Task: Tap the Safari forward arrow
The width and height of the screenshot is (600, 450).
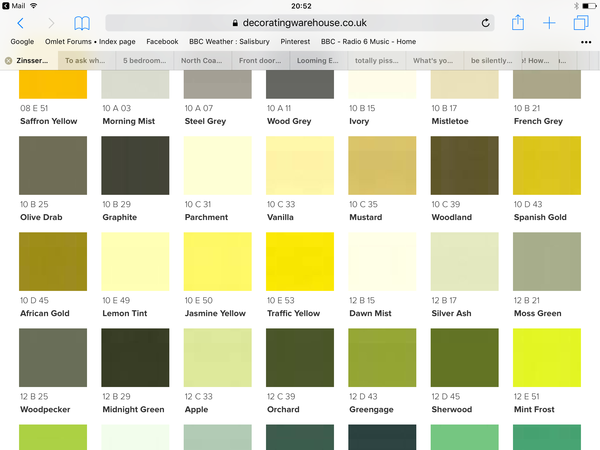Action: click(51, 23)
